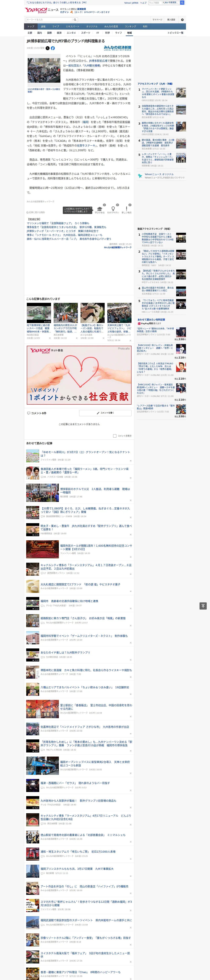This screenshot has width=210, height=980.
Task: Select the スポーツ category
Action: click(86, 33)
